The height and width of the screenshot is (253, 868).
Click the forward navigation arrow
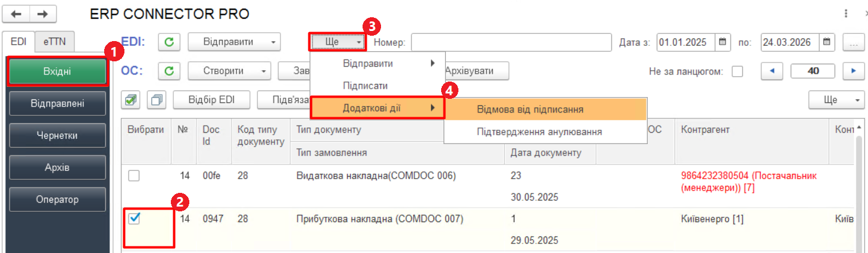point(43,14)
